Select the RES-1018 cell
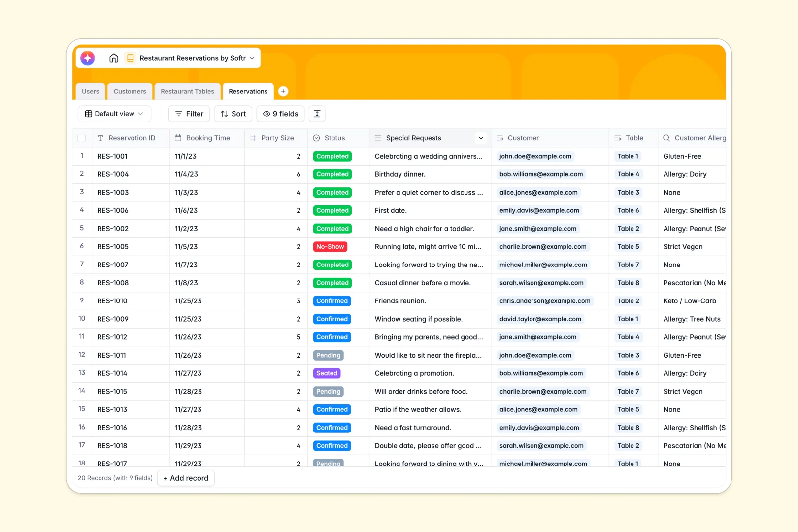 (131, 446)
